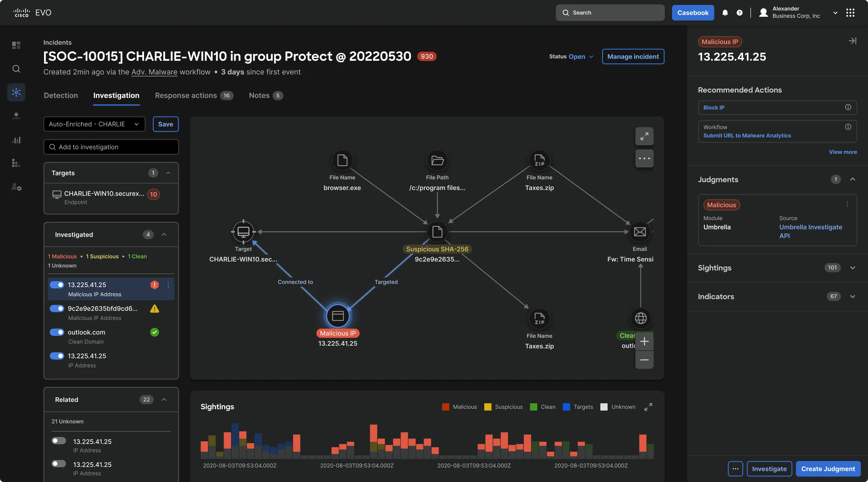This screenshot has width=868, height=482.
Task: Click Targets legend color swatch
Action: coord(566,407)
